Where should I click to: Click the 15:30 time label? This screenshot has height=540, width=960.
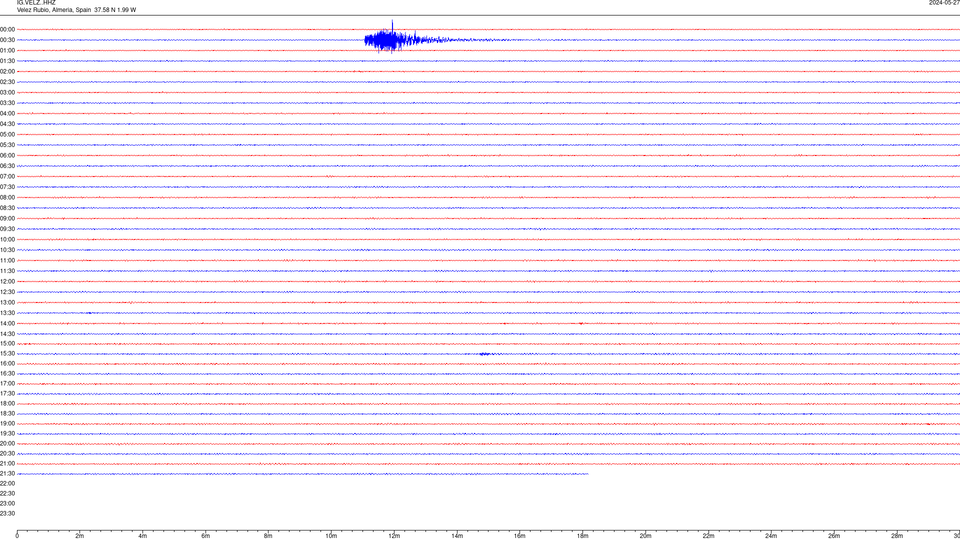click(7, 354)
